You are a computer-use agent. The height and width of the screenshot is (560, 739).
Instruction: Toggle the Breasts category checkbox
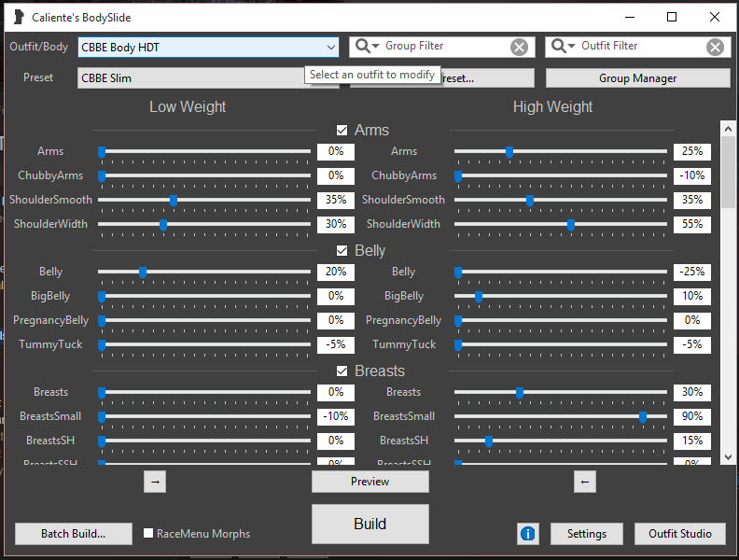[342, 371]
